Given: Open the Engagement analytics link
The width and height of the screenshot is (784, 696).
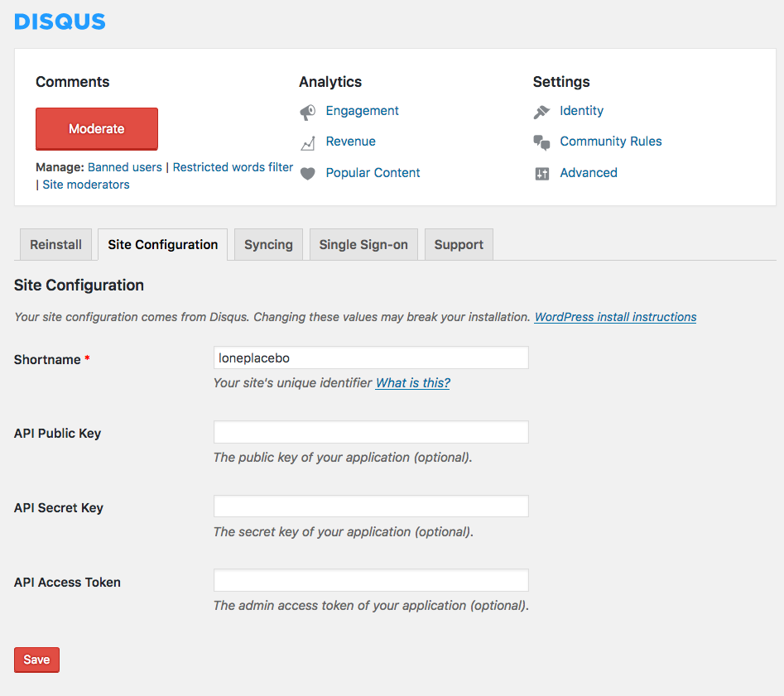Looking at the screenshot, I should click(362, 111).
